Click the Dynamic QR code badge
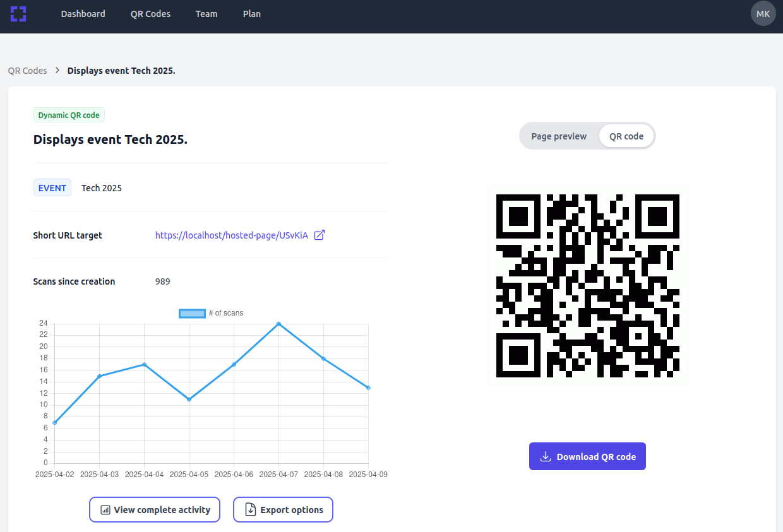783x532 pixels. pos(69,115)
